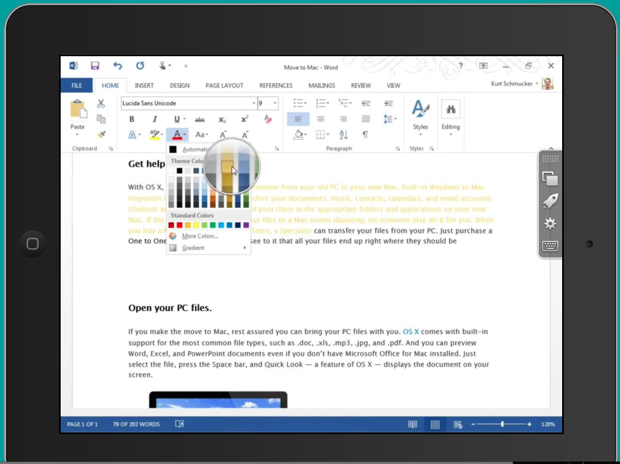This screenshot has width=620, height=464.
Task: Click the Paste clipboard icon
Action: pos(78,110)
